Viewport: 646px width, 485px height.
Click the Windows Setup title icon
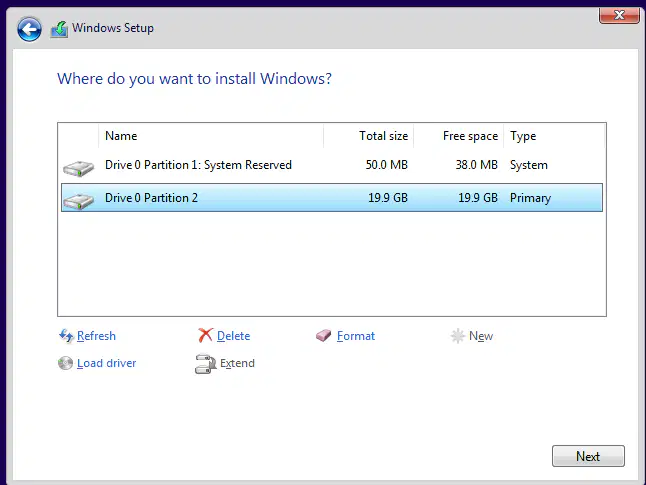(x=59, y=29)
